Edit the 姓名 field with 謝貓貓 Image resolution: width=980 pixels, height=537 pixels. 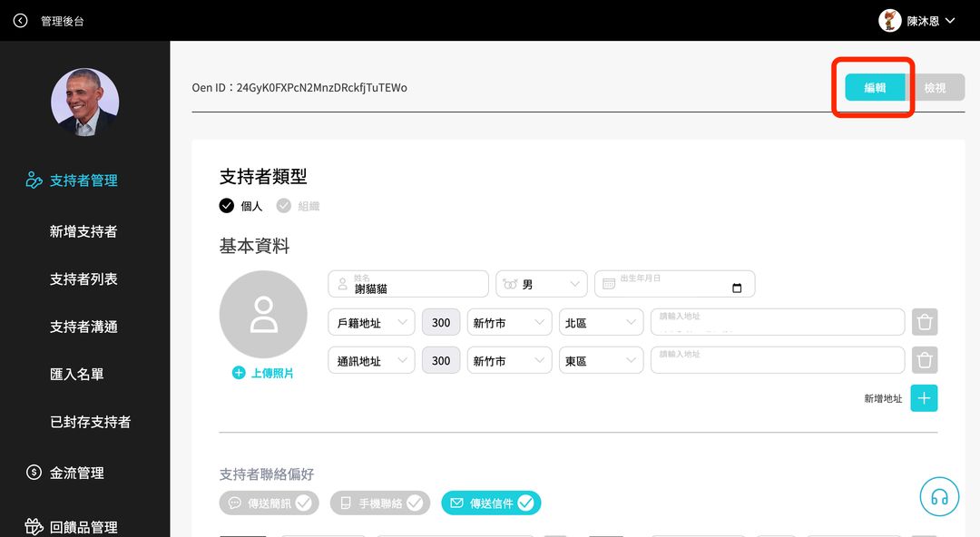click(x=408, y=284)
